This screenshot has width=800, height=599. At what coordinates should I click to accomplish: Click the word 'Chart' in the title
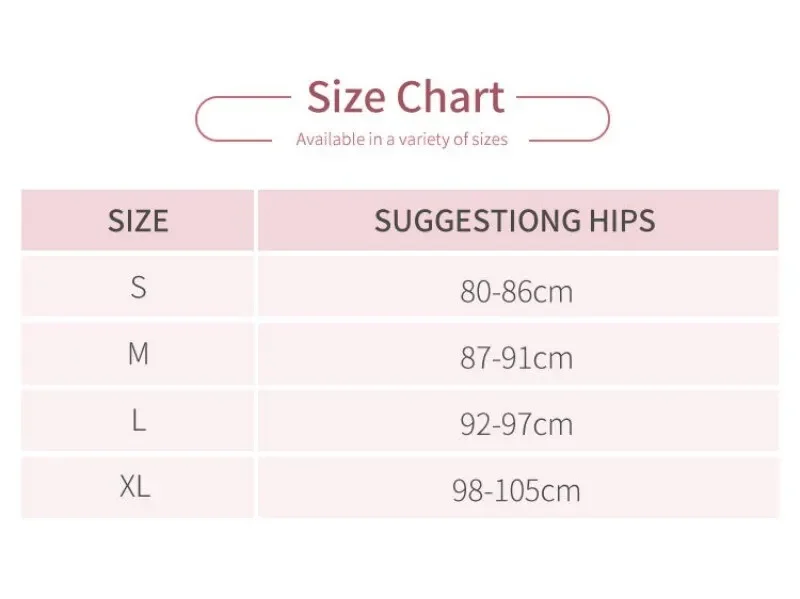point(450,98)
